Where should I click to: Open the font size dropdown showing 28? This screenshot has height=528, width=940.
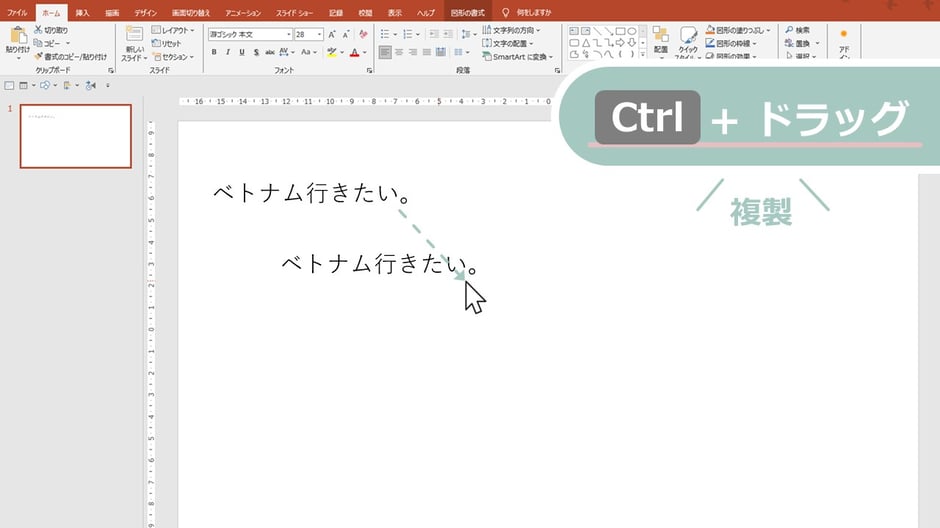tap(317, 34)
